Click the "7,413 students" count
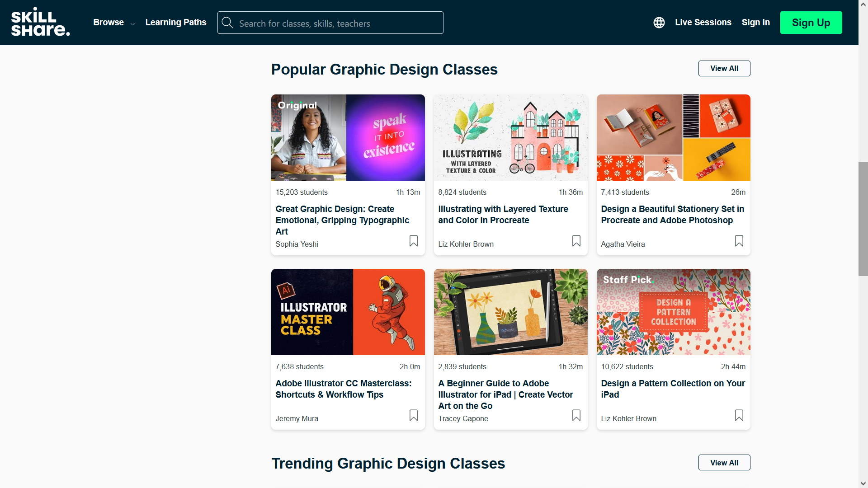 (625, 192)
